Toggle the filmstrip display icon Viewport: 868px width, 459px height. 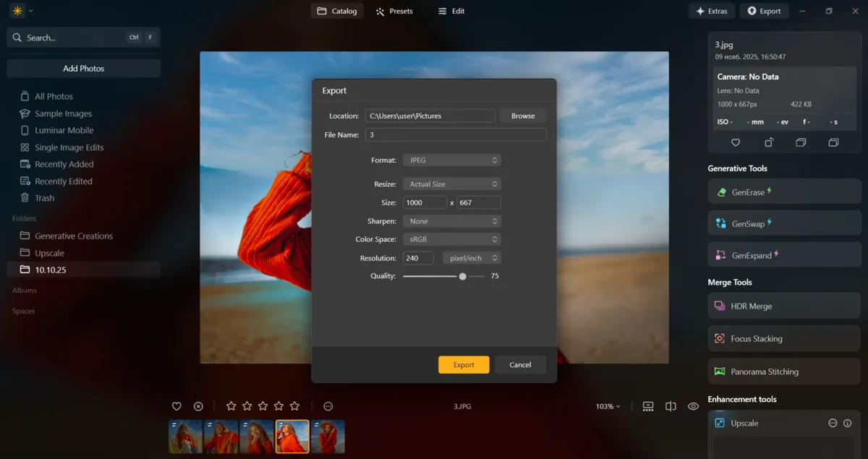[647, 406]
